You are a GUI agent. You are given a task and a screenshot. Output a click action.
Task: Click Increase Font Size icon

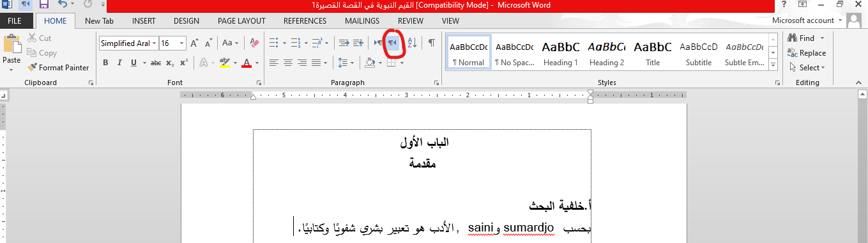(195, 43)
